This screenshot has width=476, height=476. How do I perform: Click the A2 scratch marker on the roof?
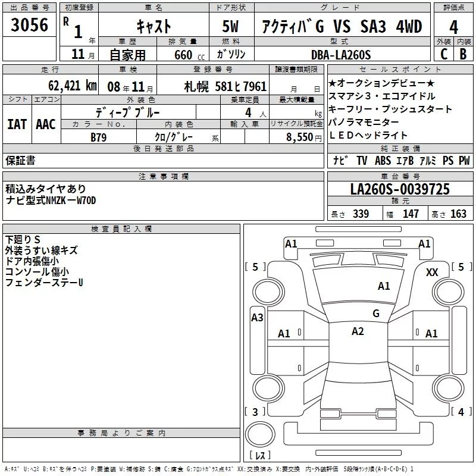tap(358, 331)
